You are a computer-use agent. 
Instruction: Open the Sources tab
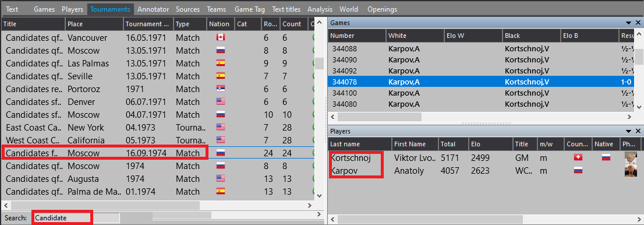point(187,9)
